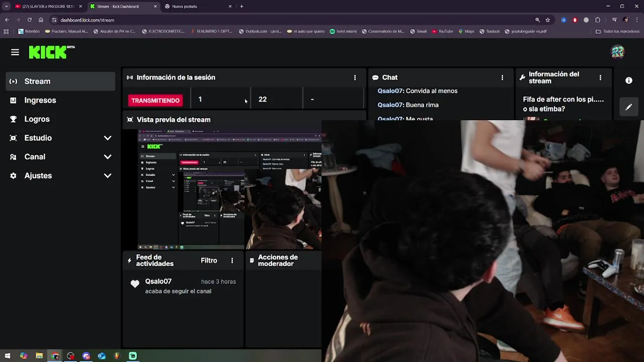644x362 pixels.
Task: Open the Chat panel three-dot menu
Action: 502,77
